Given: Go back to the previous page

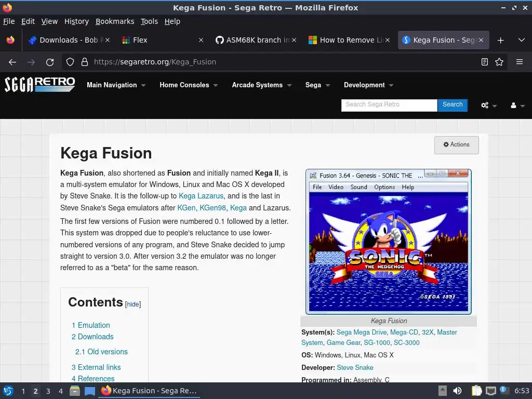Looking at the screenshot, I should pos(12,62).
